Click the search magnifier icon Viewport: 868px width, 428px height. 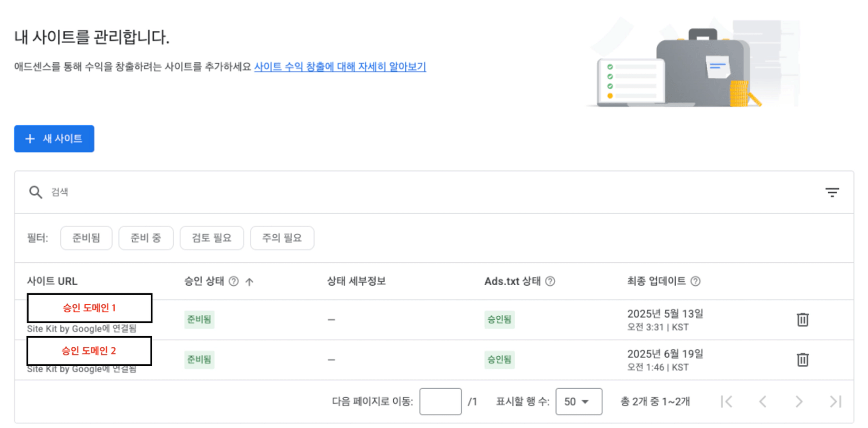tap(36, 192)
